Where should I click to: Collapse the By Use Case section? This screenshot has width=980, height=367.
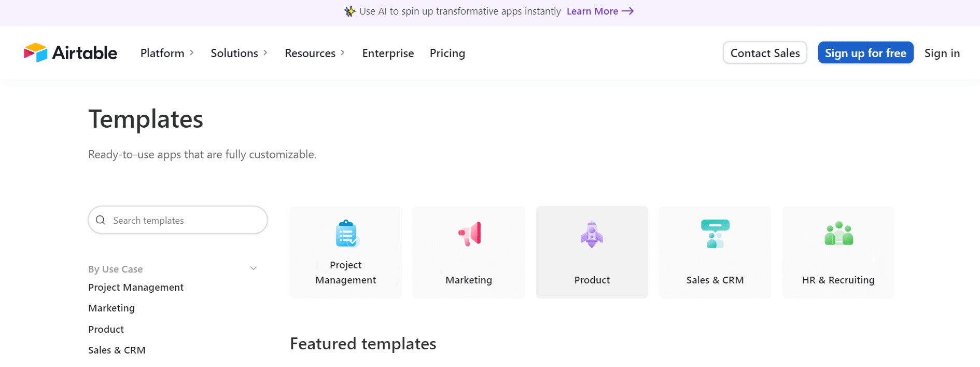coord(254,268)
